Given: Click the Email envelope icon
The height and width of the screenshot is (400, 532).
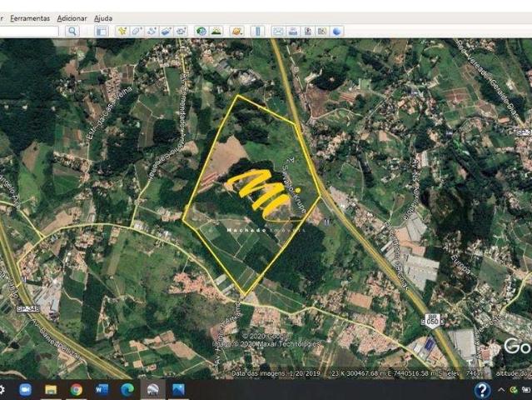Looking at the screenshot, I should coord(278,31).
